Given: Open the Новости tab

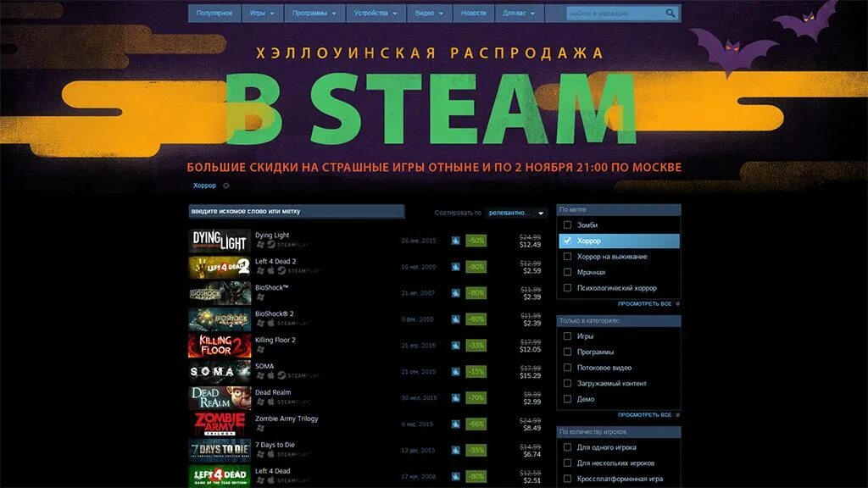Looking at the screenshot, I should tap(473, 14).
